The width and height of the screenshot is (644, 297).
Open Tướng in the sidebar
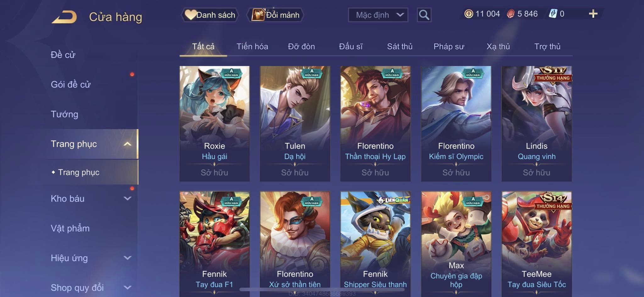[64, 114]
